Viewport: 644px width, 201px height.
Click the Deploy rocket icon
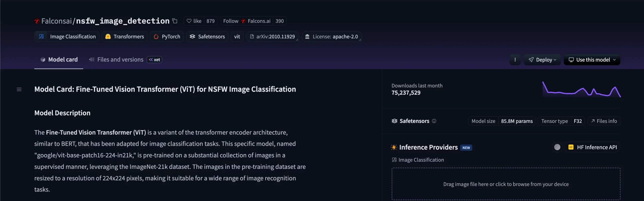[x=531, y=60]
